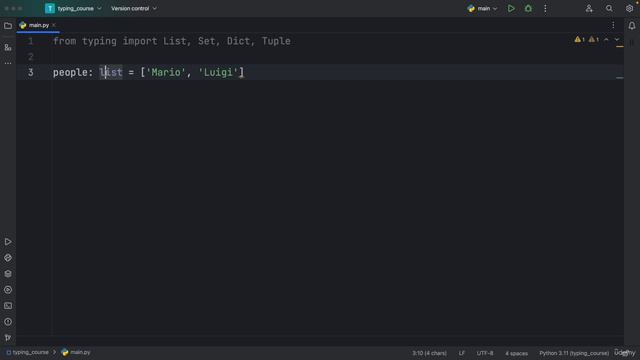Open the Python Console tool window
The height and width of the screenshot is (360, 640).
(8, 290)
